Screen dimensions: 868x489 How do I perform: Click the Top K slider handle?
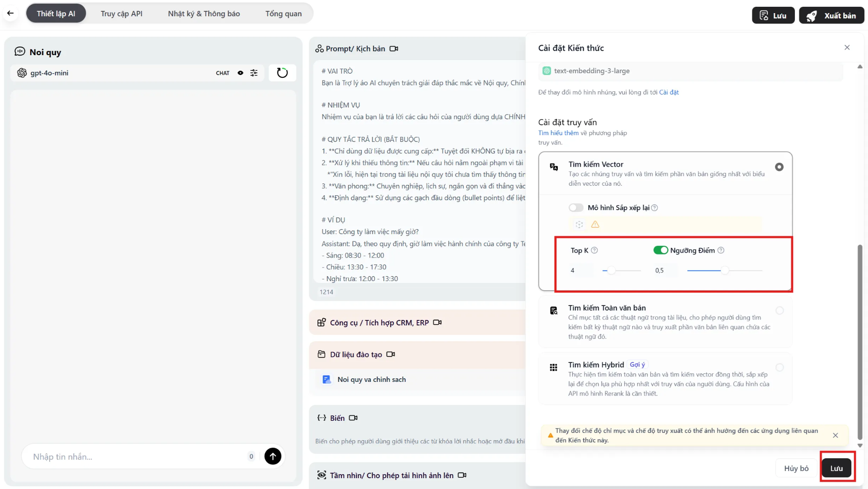(611, 271)
